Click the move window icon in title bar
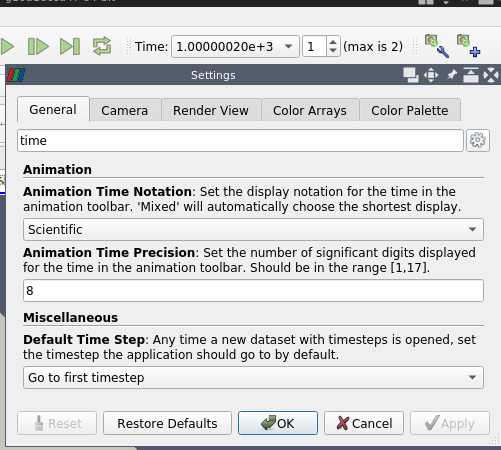501x450 pixels. coord(431,75)
